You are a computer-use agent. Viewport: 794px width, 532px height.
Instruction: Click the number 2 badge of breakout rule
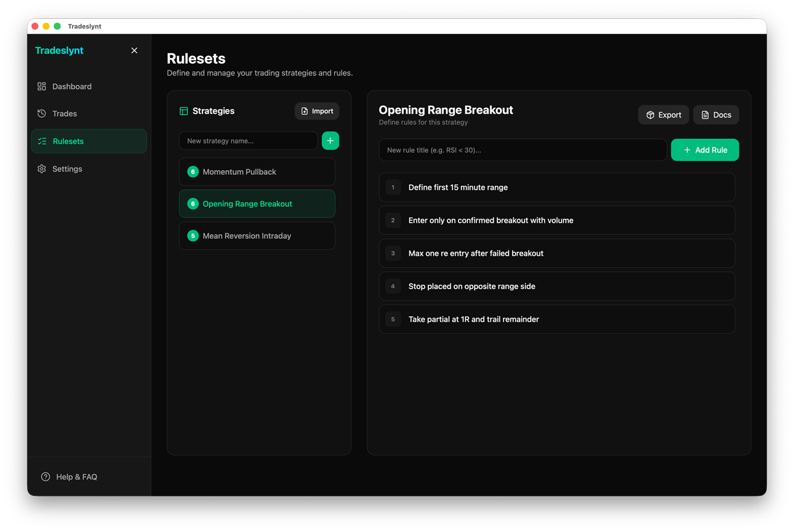click(393, 220)
